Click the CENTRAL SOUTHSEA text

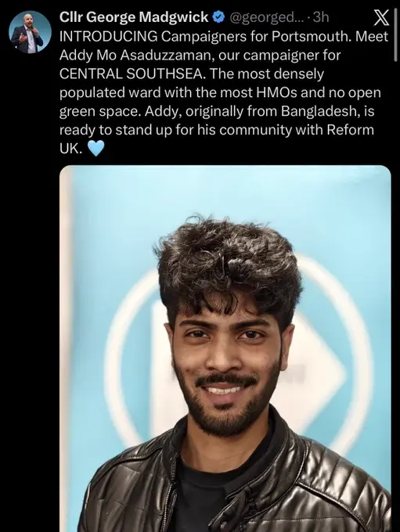tap(132, 74)
